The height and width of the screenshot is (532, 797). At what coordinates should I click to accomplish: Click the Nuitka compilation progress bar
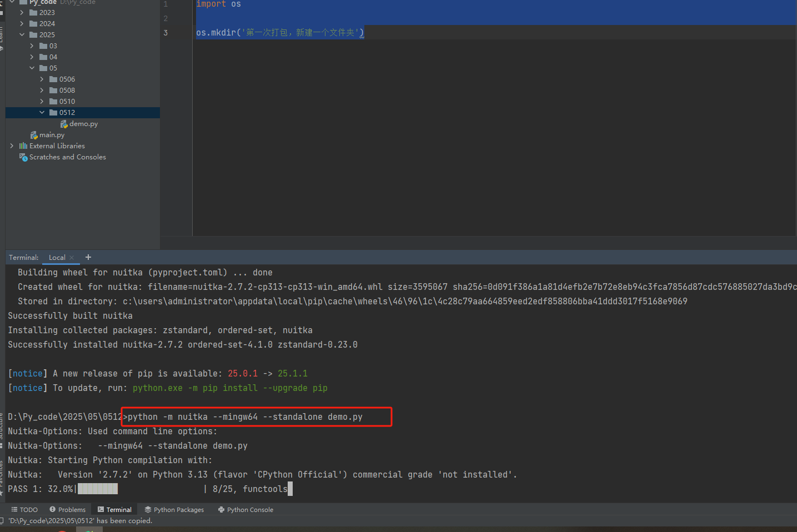pos(98,489)
